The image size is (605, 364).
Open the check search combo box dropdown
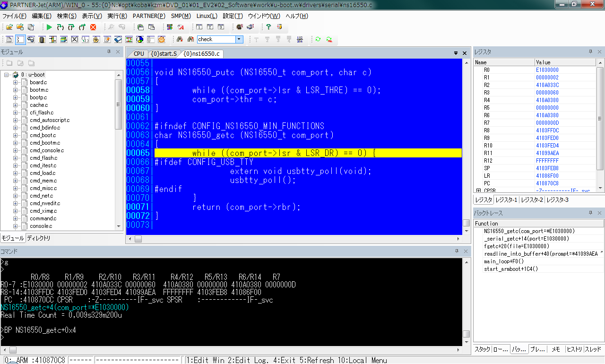coord(239,40)
